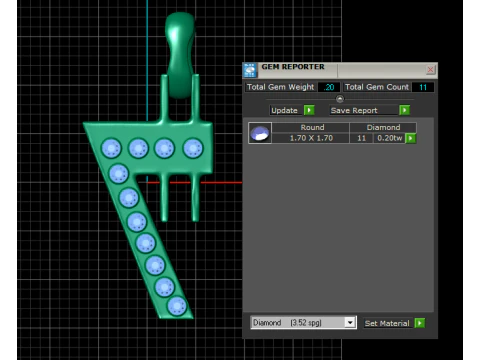Collapse the panel using the round arrow toggle
The image size is (480, 360).
coord(340,99)
